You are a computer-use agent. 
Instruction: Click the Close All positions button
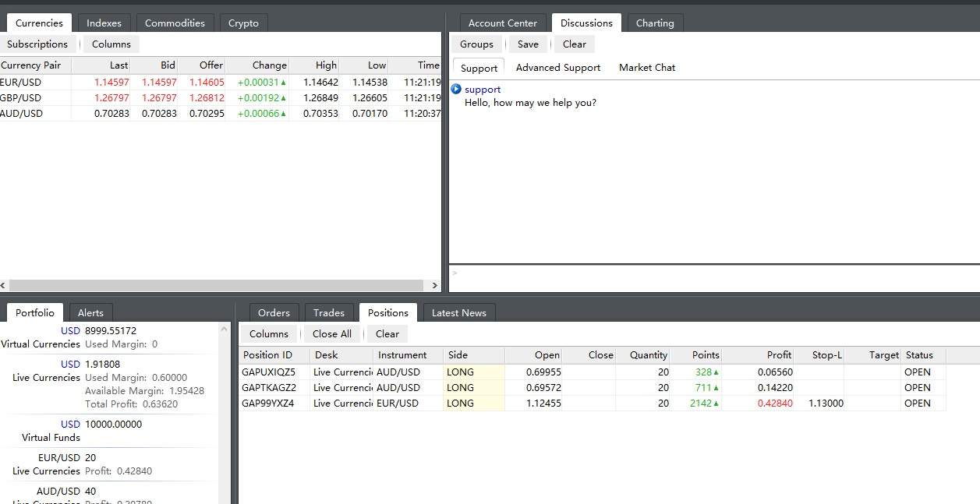point(332,333)
